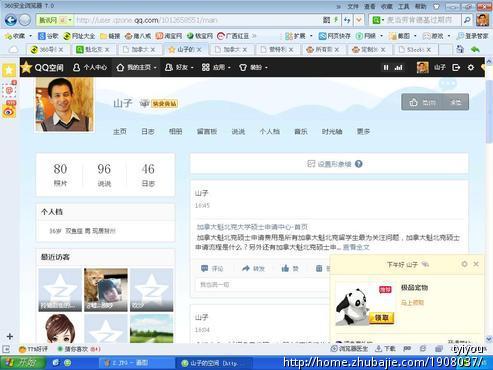The width and height of the screenshot is (493, 370).
Task: Click the gear icon in the 下午好 popup
Action: [x=464, y=264]
